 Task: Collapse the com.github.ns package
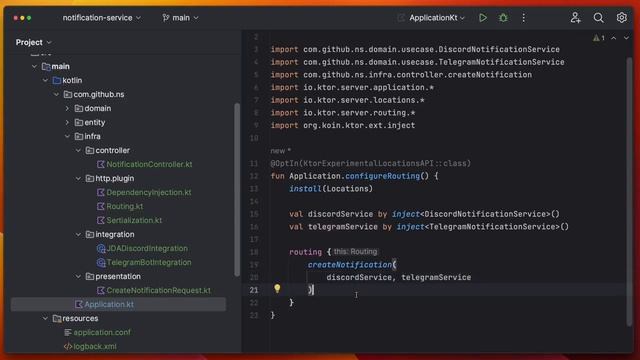tap(57, 95)
